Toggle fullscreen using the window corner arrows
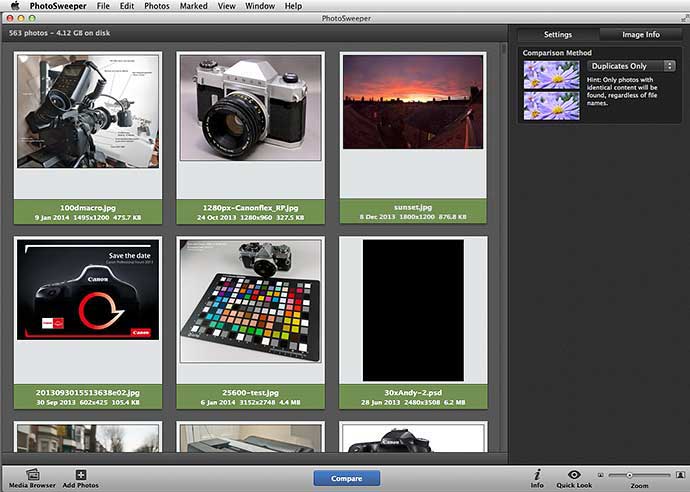The width and height of the screenshot is (690, 492). coord(684,18)
